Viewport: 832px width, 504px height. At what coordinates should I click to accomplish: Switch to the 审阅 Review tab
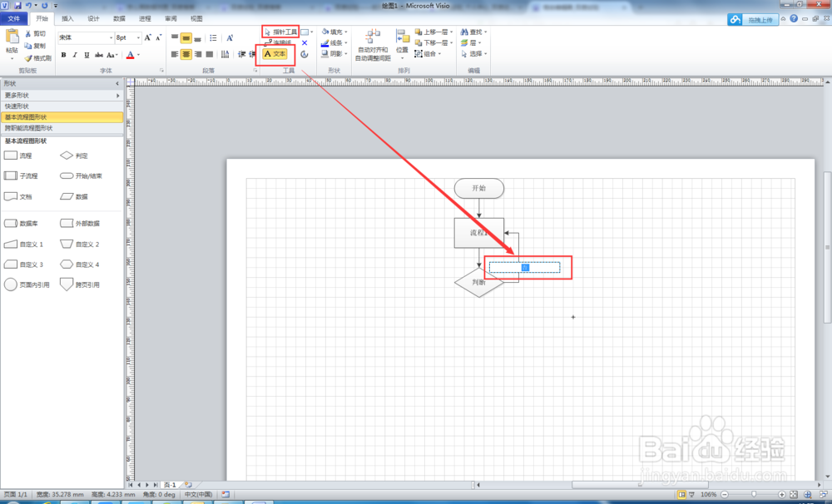171,18
